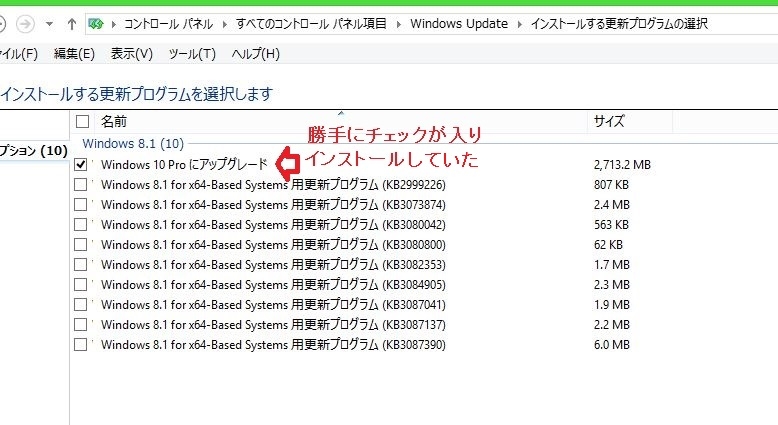
Task: Open the ツール(T) menu
Action: pyautogui.click(x=192, y=54)
